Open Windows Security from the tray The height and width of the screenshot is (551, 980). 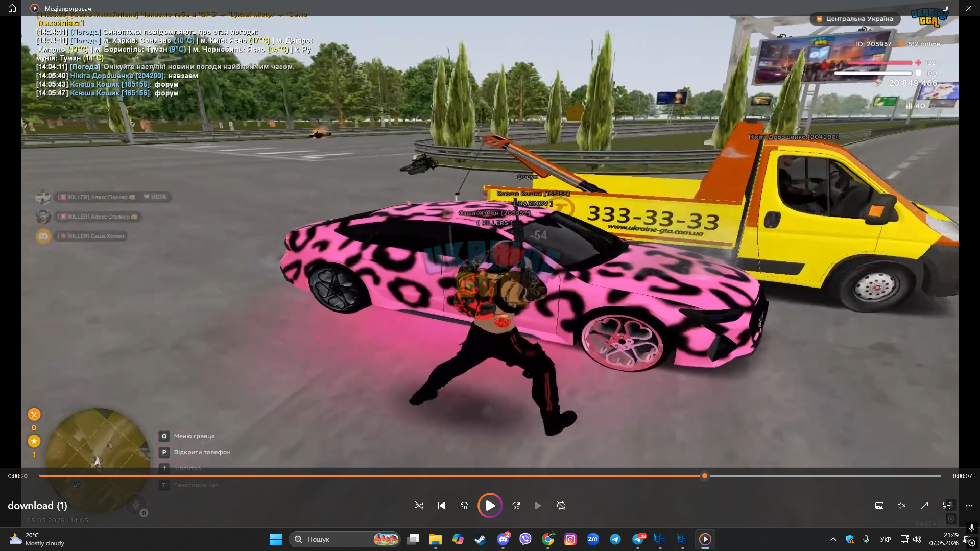850,539
